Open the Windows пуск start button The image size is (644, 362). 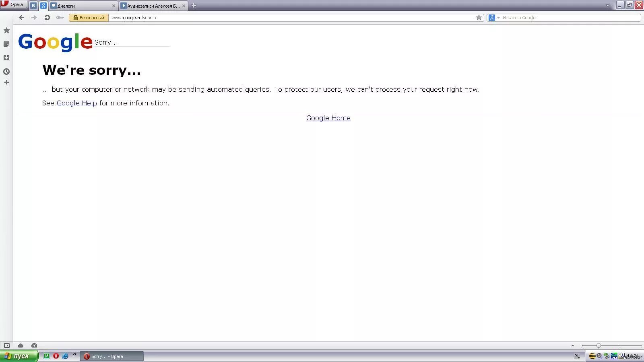click(19, 356)
